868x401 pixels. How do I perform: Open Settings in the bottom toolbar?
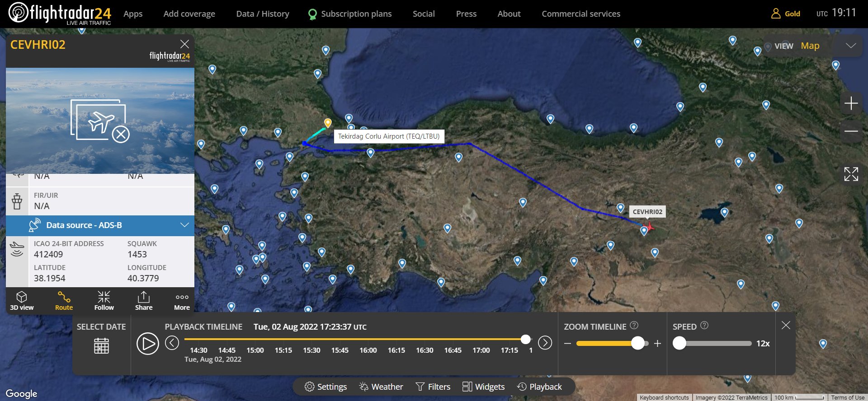click(325, 387)
